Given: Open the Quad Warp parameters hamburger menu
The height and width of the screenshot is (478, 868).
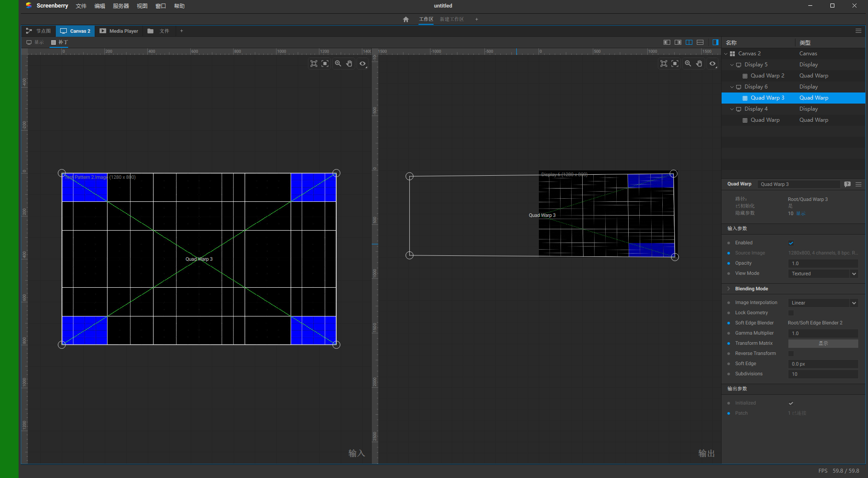Looking at the screenshot, I should (x=858, y=184).
